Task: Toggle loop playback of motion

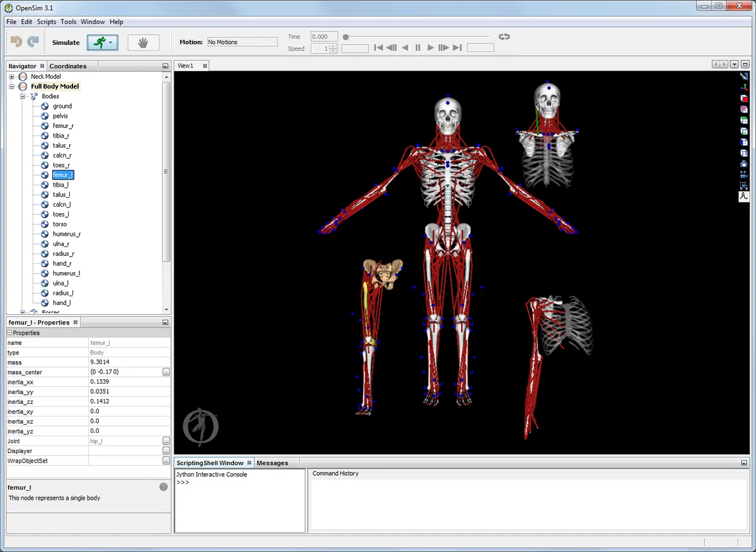Action: [x=503, y=37]
